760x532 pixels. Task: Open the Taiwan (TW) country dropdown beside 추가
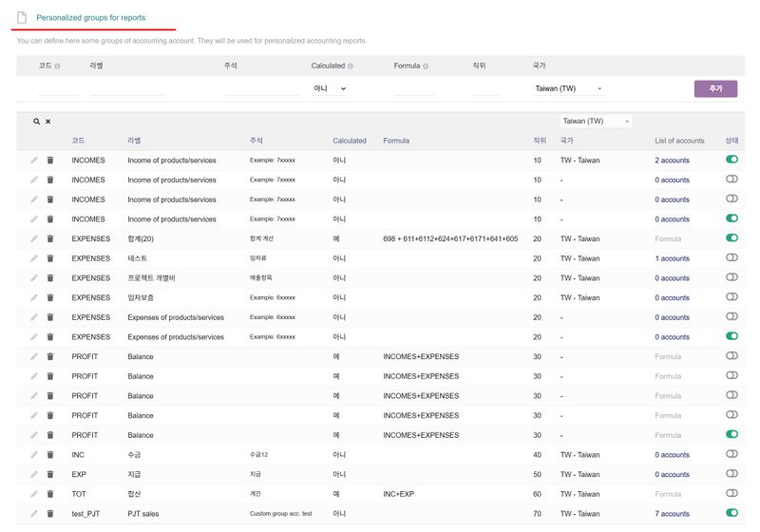click(x=568, y=88)
